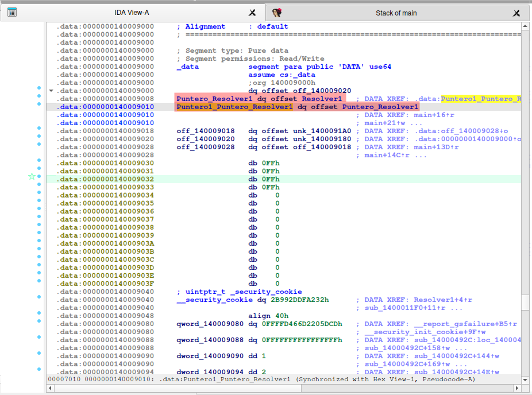Close the Stack of main tab
532x395 pixels.
coord(516,13)
